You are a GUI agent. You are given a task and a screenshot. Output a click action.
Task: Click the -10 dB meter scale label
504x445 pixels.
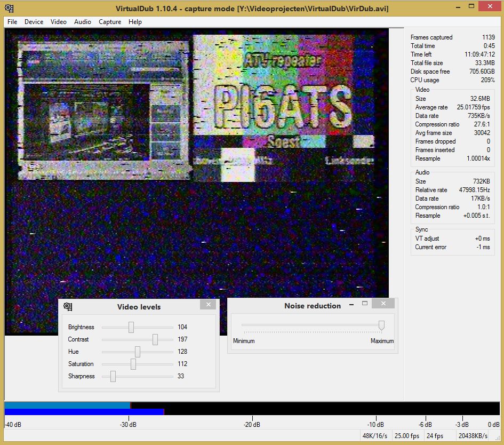375,425
